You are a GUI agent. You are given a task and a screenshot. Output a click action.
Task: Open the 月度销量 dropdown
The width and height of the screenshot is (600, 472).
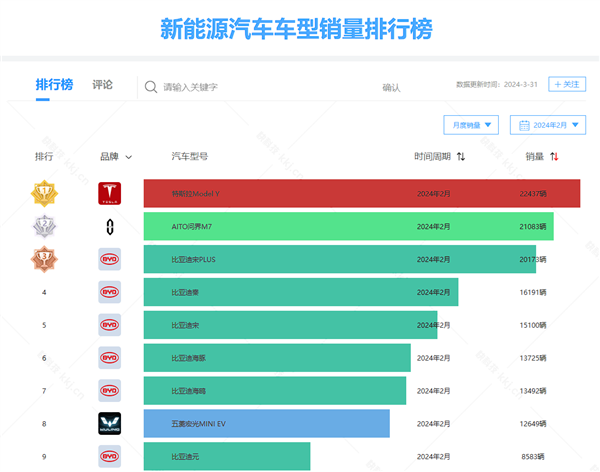click(x=470, y=125)
